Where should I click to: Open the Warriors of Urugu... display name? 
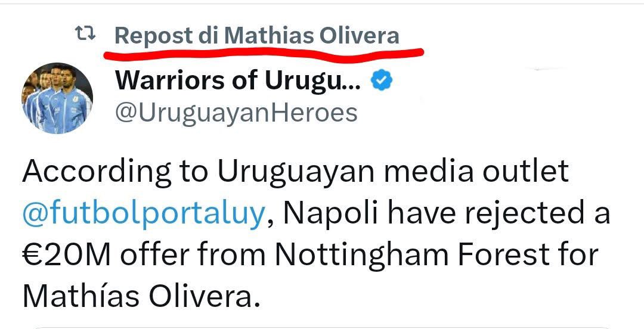[x=237, y=81]
